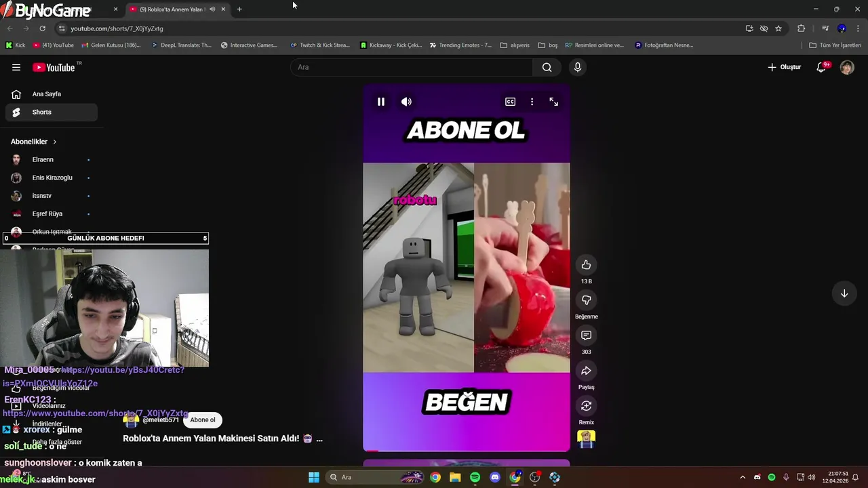
Task: Open the comments showing 303
Action: pos(587,335)
